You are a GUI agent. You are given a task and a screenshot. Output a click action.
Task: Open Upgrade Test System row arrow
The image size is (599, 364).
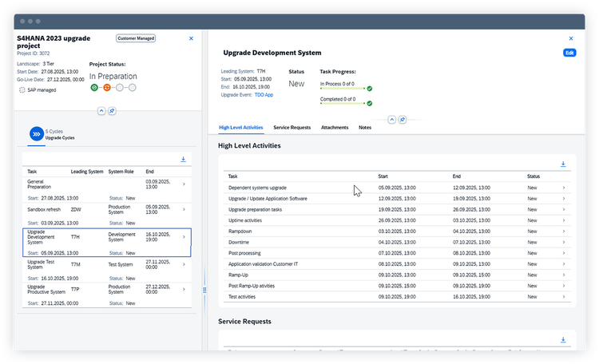pyautogui.click(x=184, y=264)
